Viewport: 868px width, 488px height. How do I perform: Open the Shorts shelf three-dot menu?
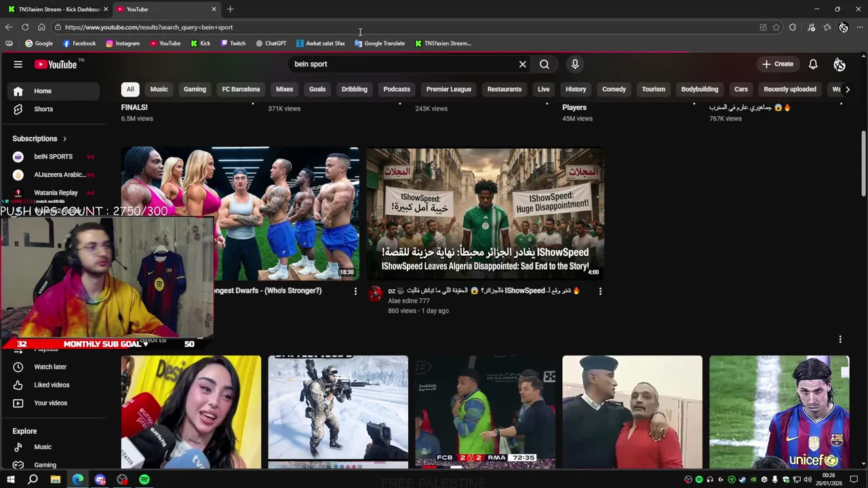[x=840, y=340]
